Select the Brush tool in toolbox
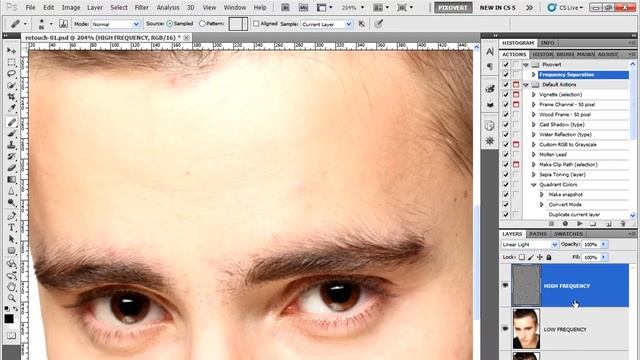Viewport: 640px width, 360px height. (x=11, y=133)
